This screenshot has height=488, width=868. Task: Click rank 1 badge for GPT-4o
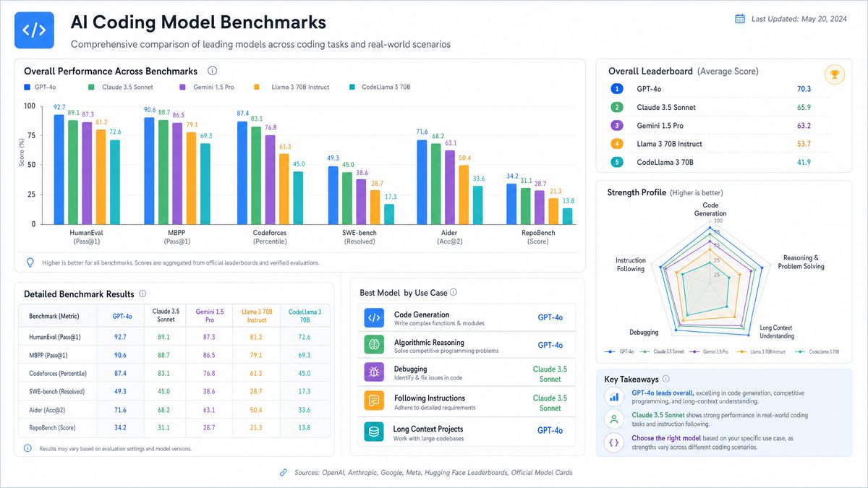click(x=616, y=89)
